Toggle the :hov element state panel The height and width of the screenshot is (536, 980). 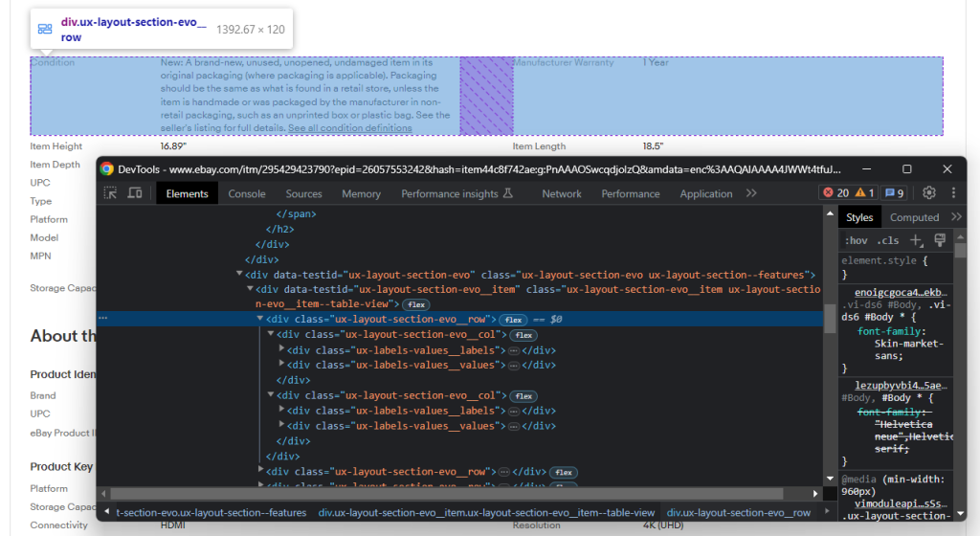[x=856, y=240]
